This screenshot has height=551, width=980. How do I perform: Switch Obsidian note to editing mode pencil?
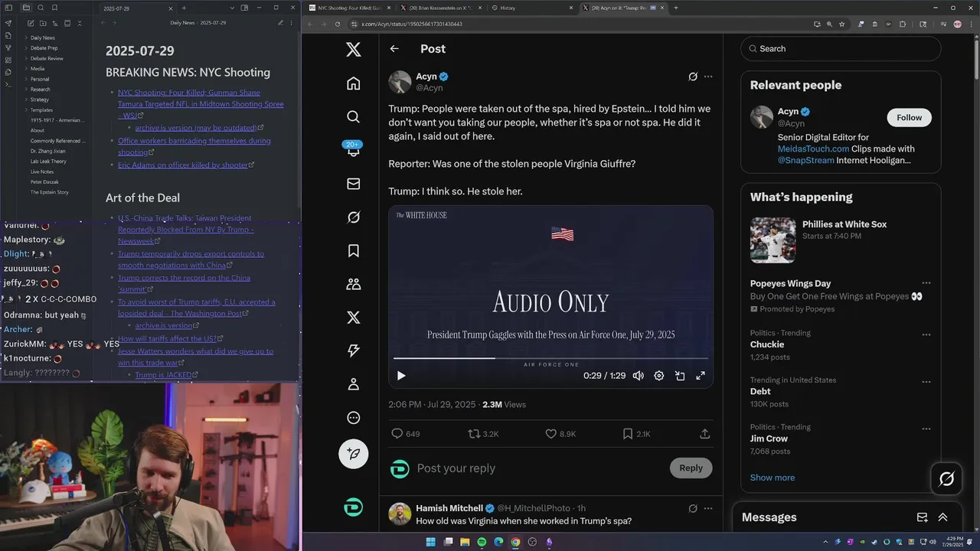click(279, 23)
